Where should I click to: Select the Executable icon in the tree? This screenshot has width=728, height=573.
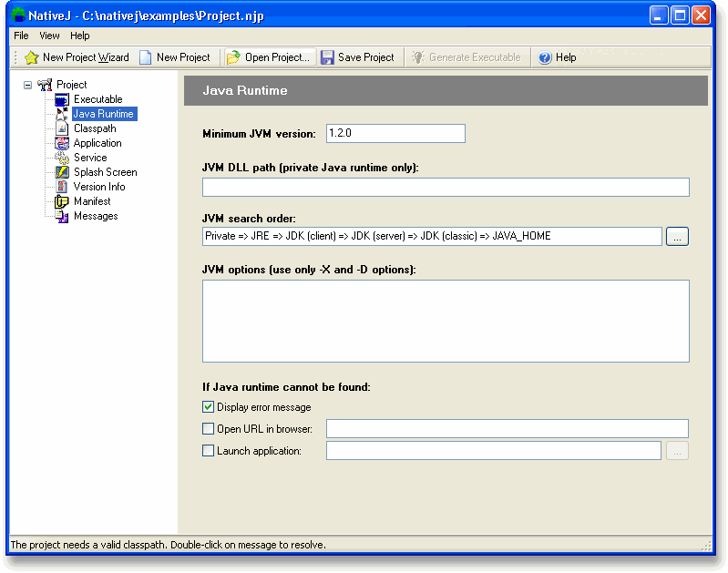click(x=62, y=99)
